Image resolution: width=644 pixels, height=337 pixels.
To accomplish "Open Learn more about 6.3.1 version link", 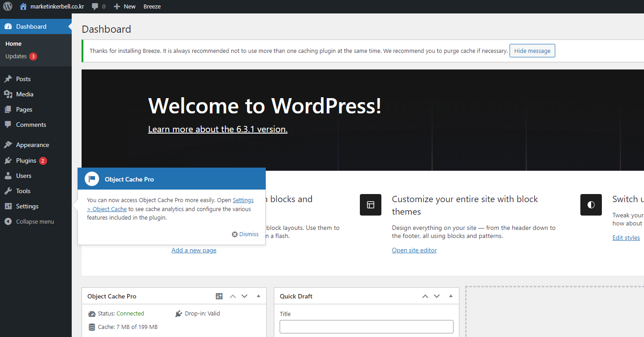I will coord(218,129).
